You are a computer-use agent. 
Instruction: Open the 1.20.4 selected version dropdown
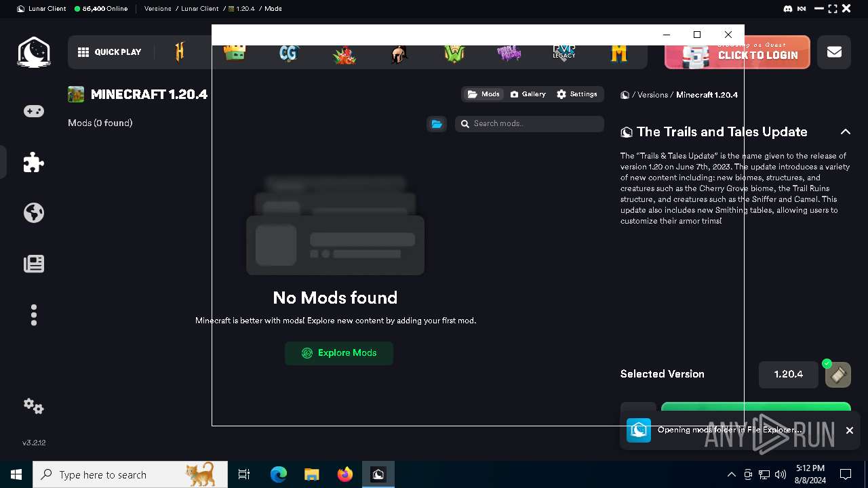coord(789,374)
